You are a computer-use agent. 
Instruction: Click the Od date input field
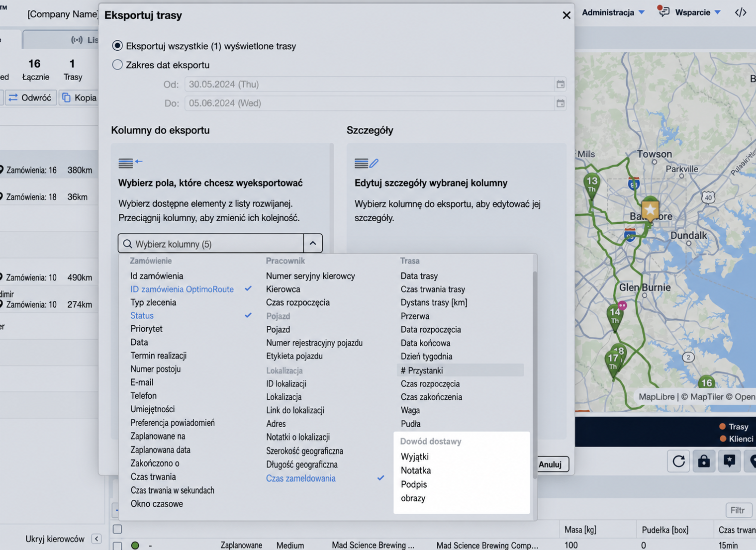coord(375,84)
